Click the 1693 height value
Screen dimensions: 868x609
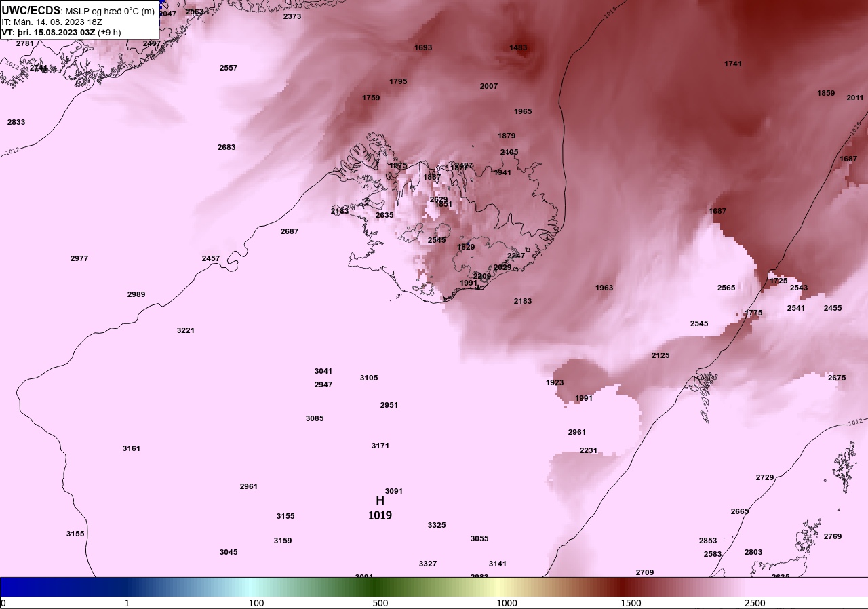tap(423, 47)
